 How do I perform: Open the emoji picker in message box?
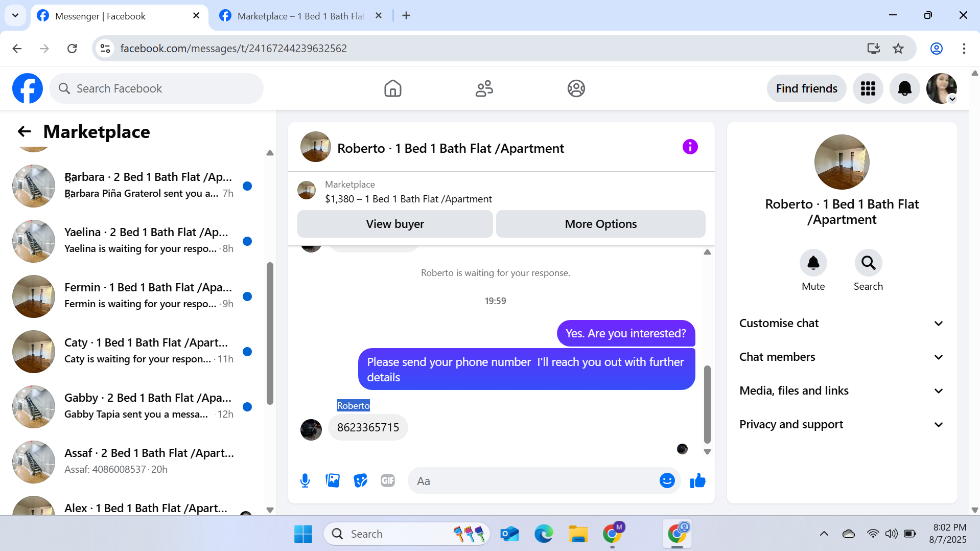pos(667,480)
